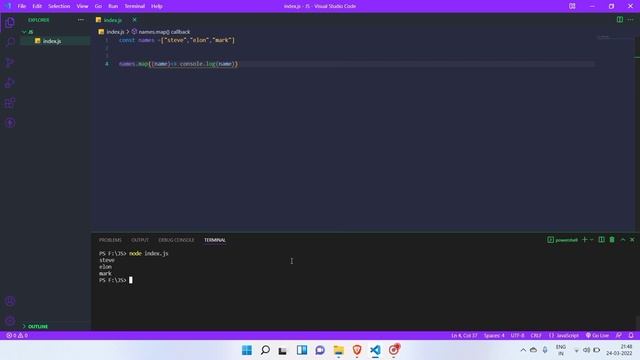Viewport: 640px width, 360px height.
Task: Open editor more actions ellipsis
Action: coord(631,20)
